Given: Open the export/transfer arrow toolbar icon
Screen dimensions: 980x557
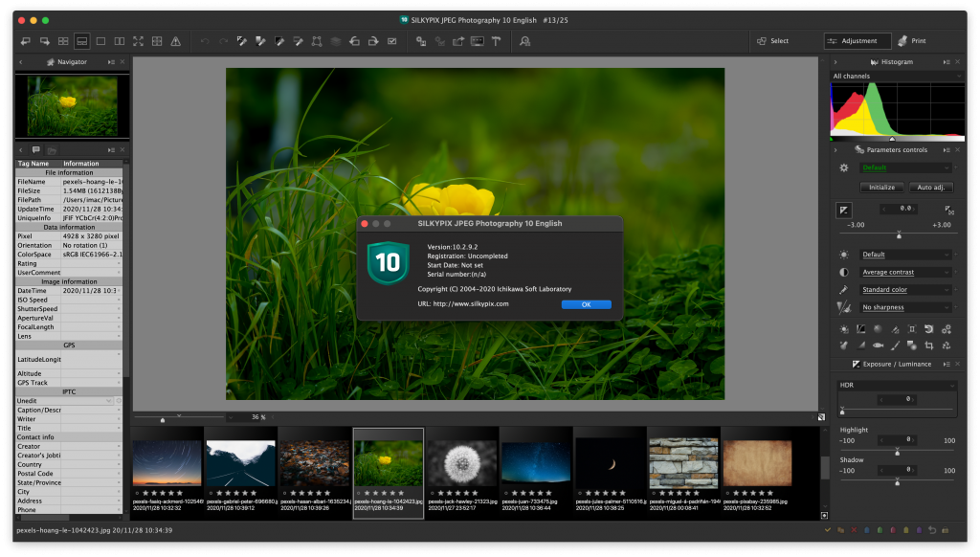Looking at the screenshot, I should coord(458,41).
